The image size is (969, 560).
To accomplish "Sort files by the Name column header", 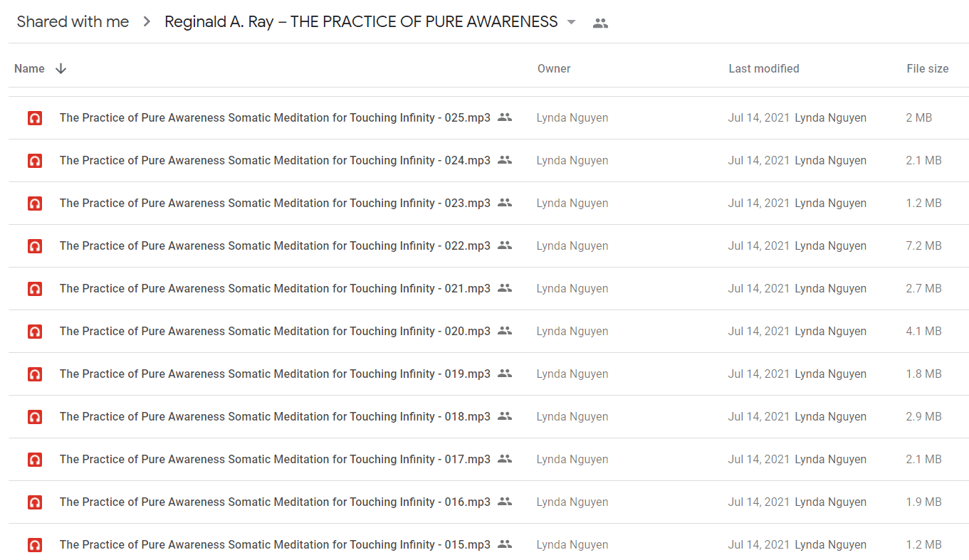I will [29, 69].
